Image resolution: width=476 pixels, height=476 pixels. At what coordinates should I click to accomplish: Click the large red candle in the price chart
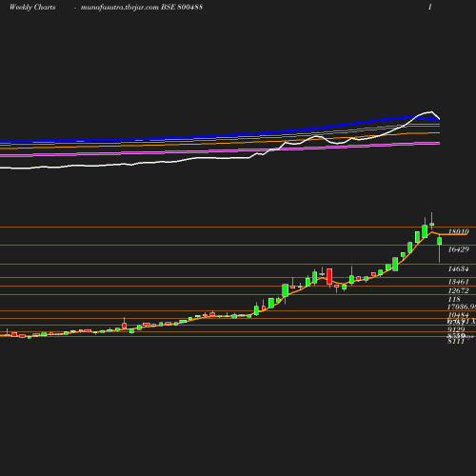[x=329, y=277]
